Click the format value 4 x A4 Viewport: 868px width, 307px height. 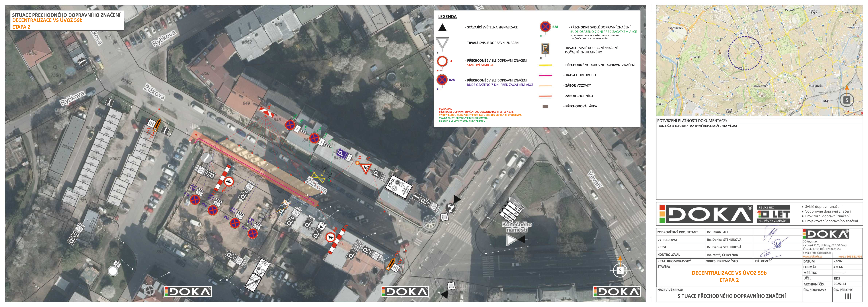pyautogui.click(x=838, y=267)
